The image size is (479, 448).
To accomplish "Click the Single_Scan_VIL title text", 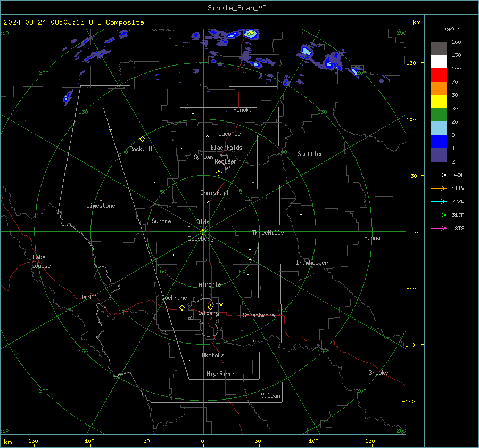I will (239, 8).
